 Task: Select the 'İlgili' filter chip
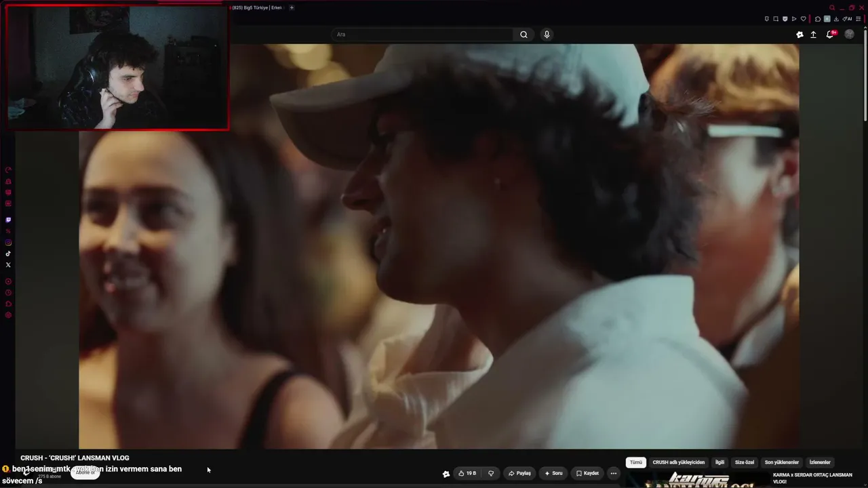tap(720, 462)
